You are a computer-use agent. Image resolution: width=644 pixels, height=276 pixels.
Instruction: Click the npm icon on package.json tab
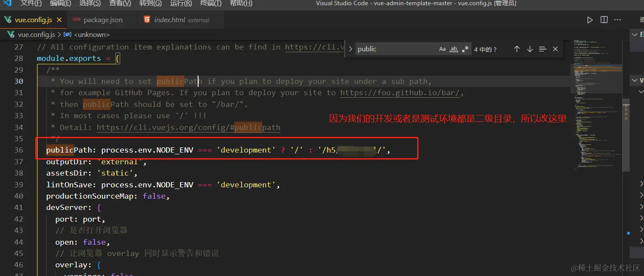[x=77, y=20]
